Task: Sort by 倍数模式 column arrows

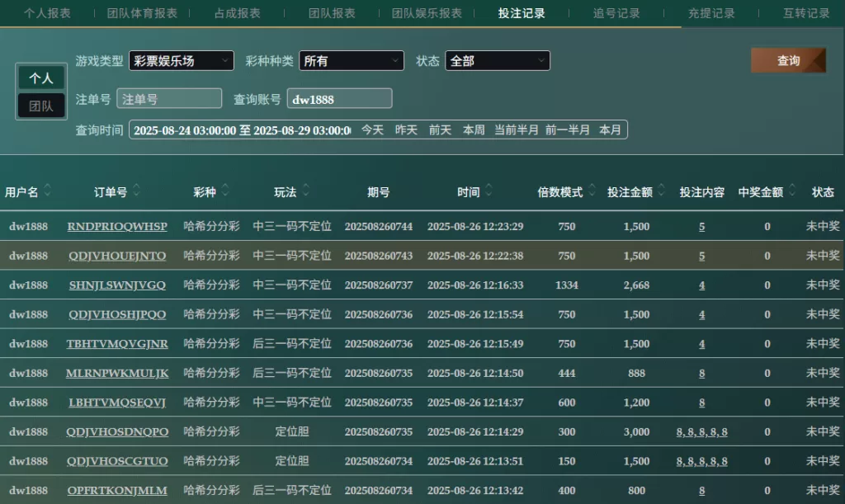Action: pyautogui.click(x=592, y=190)
